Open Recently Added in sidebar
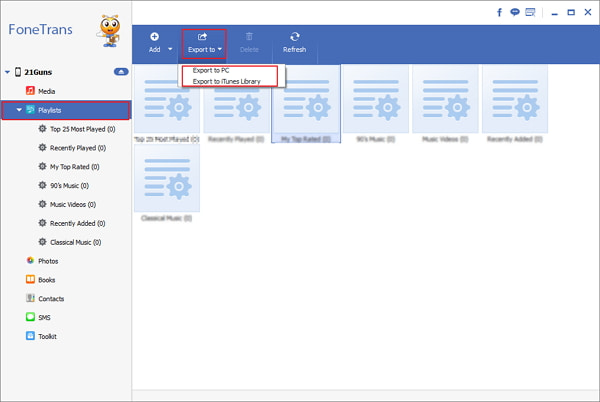The height and width of the screenshot is (402, 600). click(72, 223)
